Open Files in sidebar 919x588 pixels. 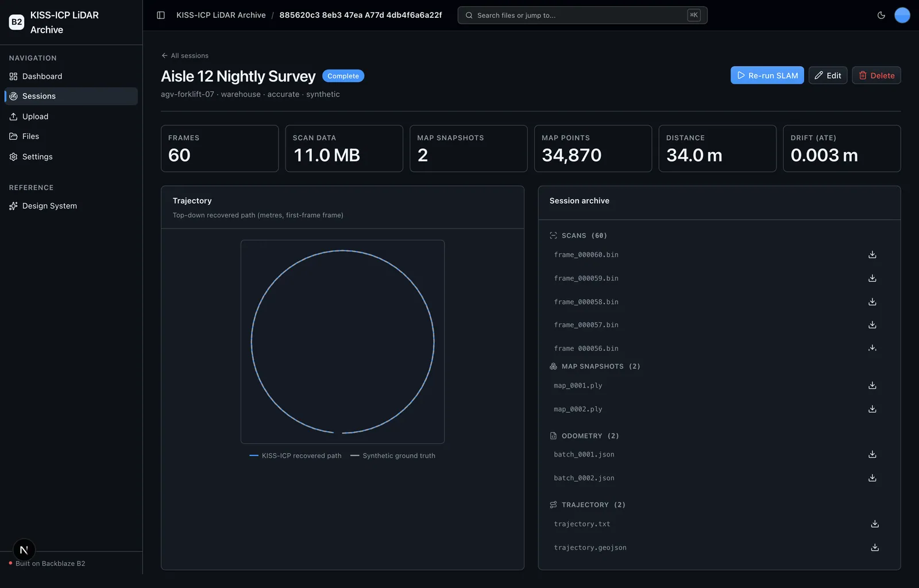(x=71, y=136)
